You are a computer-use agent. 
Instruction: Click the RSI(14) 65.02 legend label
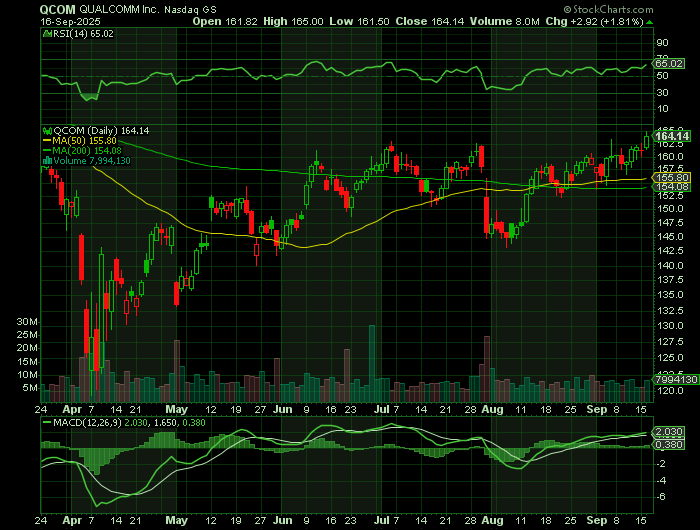83,33
